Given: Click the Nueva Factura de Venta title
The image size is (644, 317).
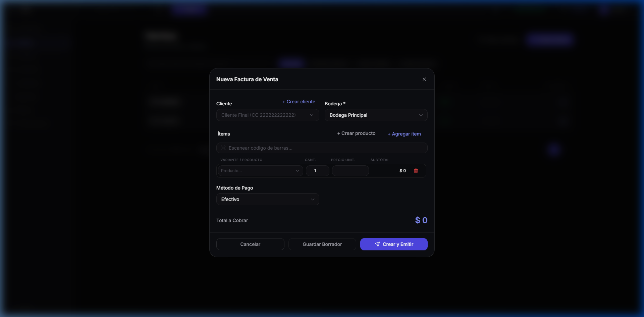Looking at the screenshot, I should (247, 79).
